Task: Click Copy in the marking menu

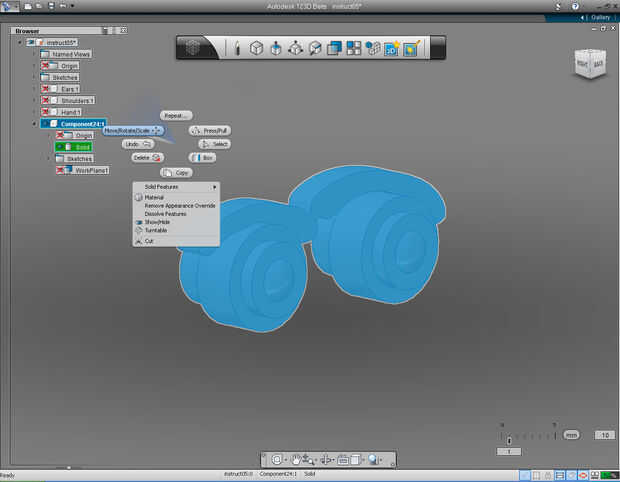Action: pos(176,172)
